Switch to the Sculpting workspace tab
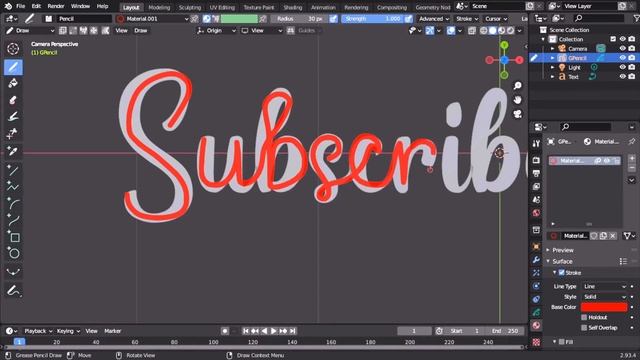The width and height of the screenshot is (640, 360). [190, 7]
